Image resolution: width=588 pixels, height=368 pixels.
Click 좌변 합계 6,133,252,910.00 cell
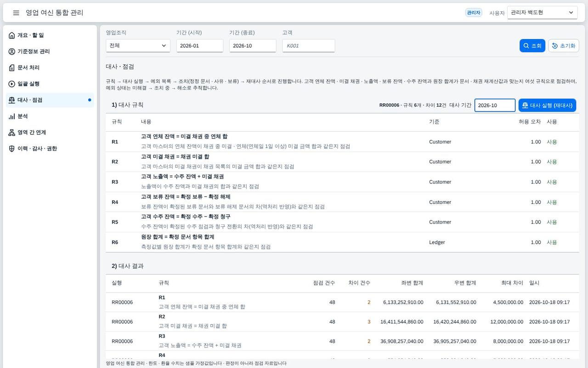tap(403, 303)
